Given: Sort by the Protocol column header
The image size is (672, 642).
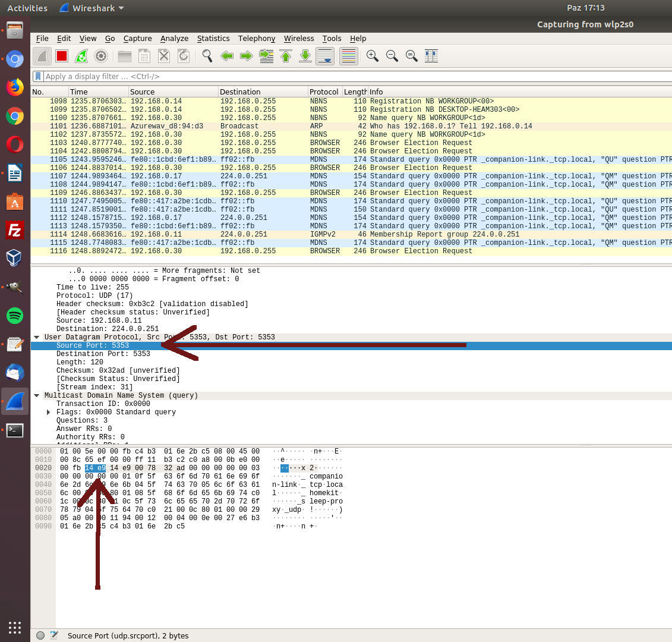Looking at the screenshot, I should click(324, 92).
